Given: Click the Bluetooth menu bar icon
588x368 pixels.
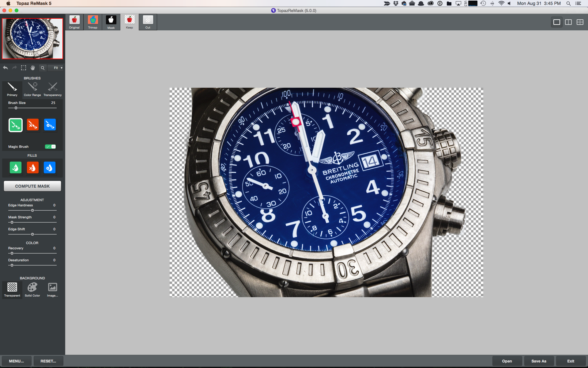Looking at the screenshot, I should pyautogui.click(x=492, y=3).
